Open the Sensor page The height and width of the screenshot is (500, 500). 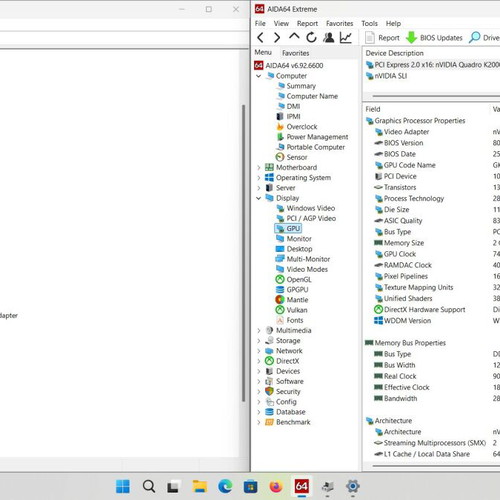291,157
